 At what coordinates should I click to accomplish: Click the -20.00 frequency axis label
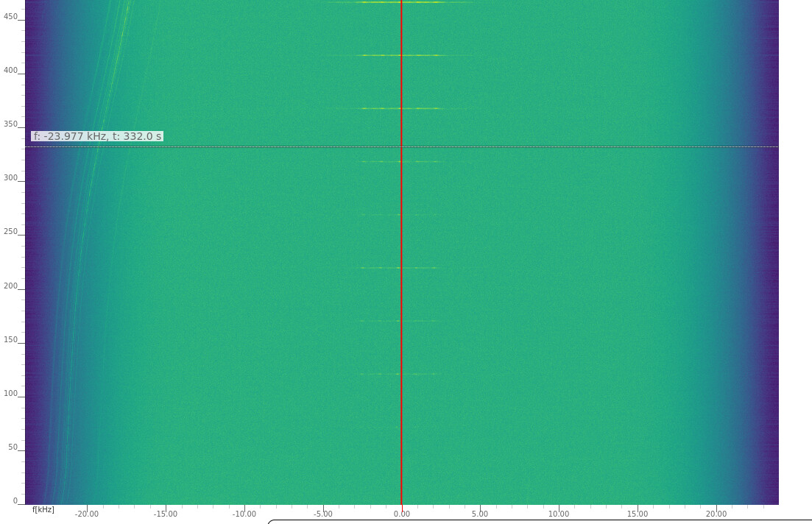coord(86,514)
